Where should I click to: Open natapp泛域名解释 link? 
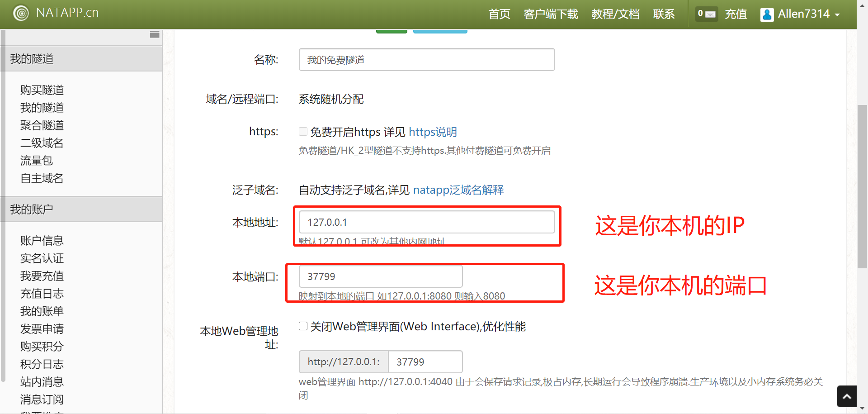pyautogui.click(x=458, y=190)
